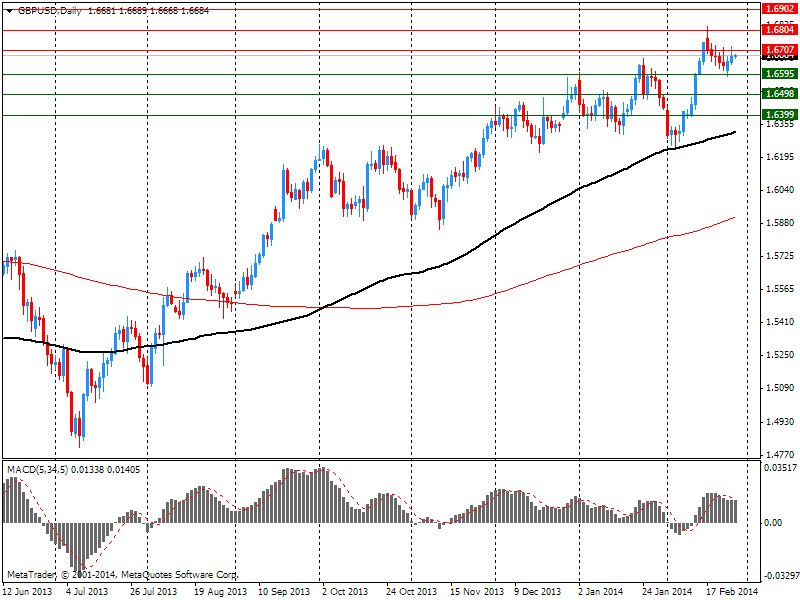Viewport: 800px width, 600px height.
Task: Click the 1.5250 level on the price scale
Action: [x=778, y=355]
